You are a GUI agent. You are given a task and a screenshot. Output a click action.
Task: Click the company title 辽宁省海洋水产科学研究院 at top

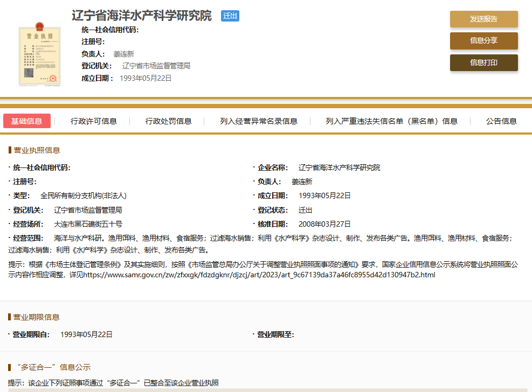click(x=142, y=16)
